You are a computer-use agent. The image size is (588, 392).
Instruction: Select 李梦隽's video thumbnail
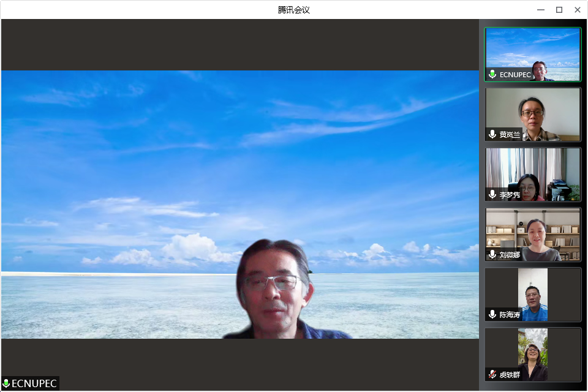[x=532, y=174]
